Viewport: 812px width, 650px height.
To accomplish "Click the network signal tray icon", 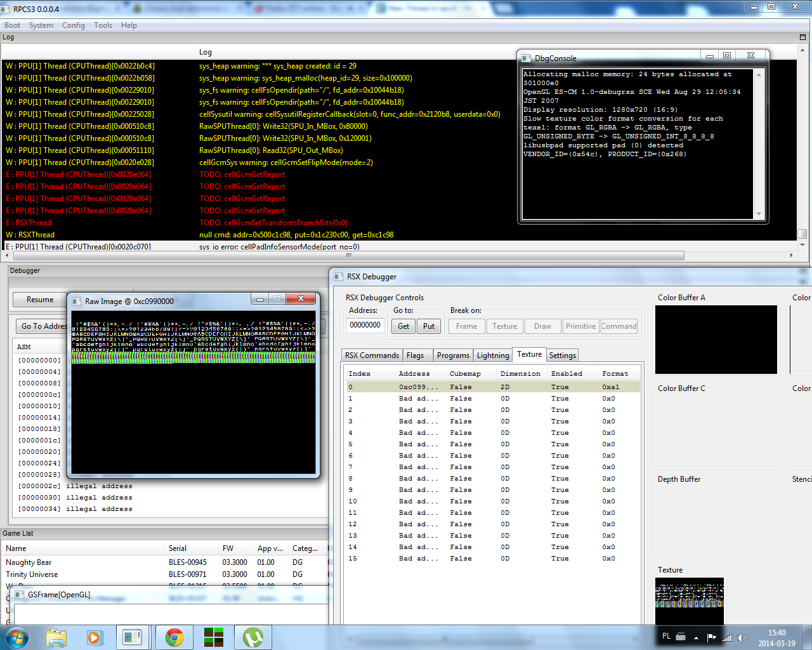I will click(x=727, y=637).
